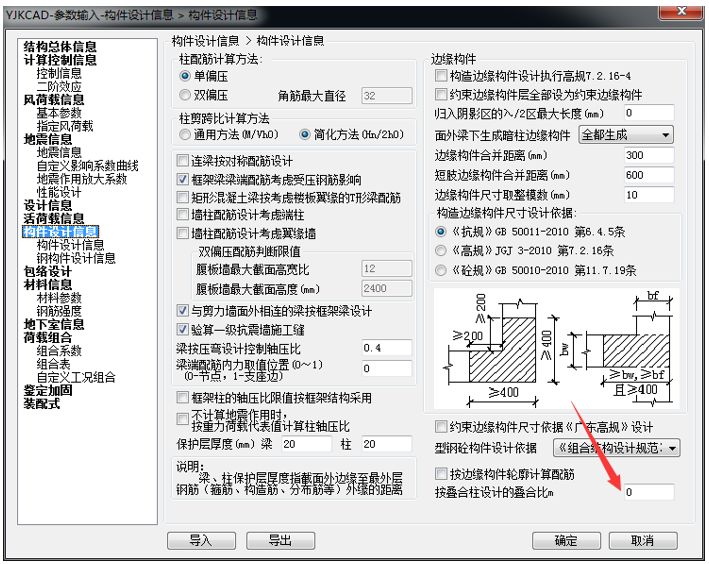
Task: Tick 矩形混凝土梁按考虑楼板翼缘的T形梁配筋 checkbox
Action: (x=182, y=197)
